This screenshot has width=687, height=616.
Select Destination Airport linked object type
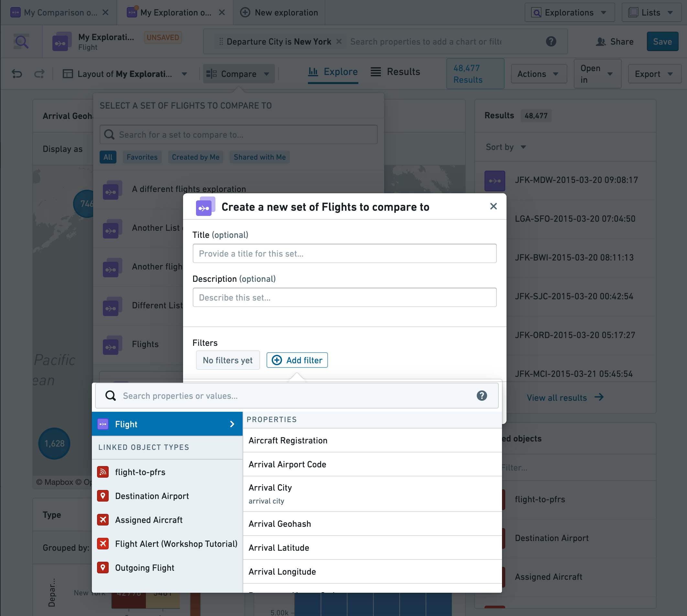pyautogui.click(x=167, y=496)
